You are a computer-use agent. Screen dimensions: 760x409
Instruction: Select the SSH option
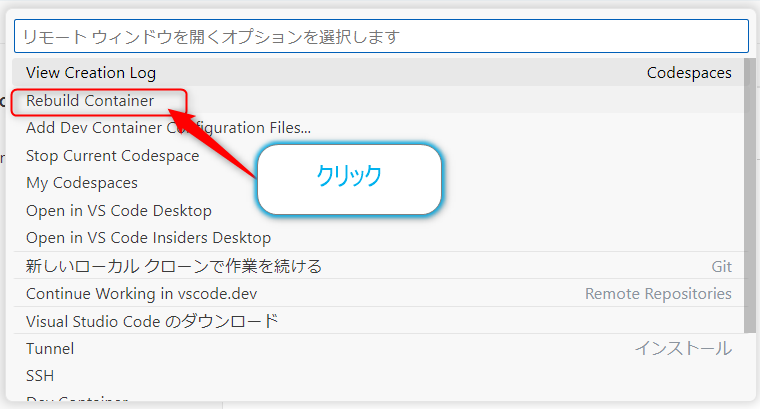[378, 376]
